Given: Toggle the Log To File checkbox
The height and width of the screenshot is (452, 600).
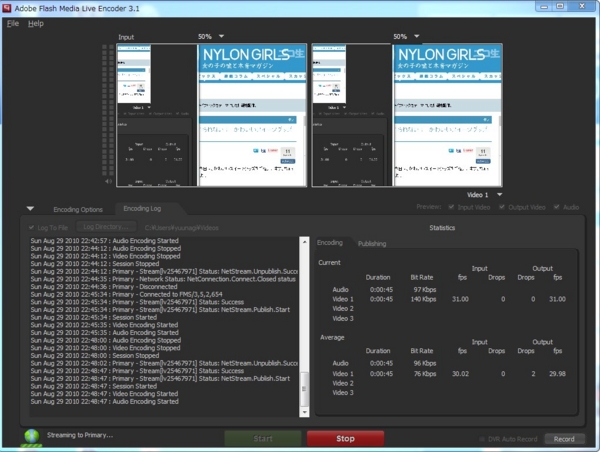Looking at the screenshot, I should tap(31, 227).
